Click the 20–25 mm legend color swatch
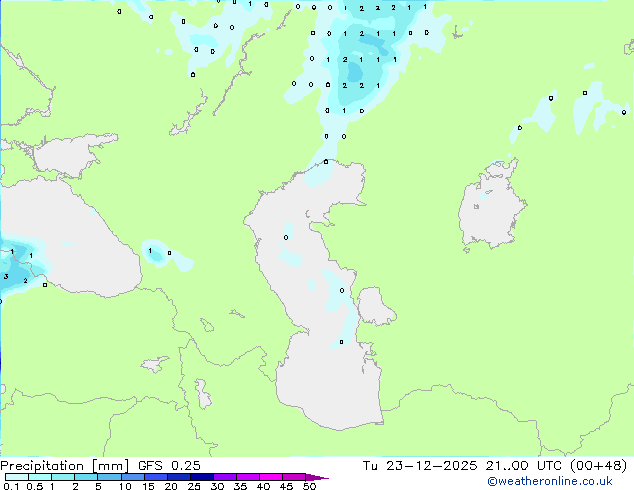This screenshot has width=634, height=490. (178, 477)
